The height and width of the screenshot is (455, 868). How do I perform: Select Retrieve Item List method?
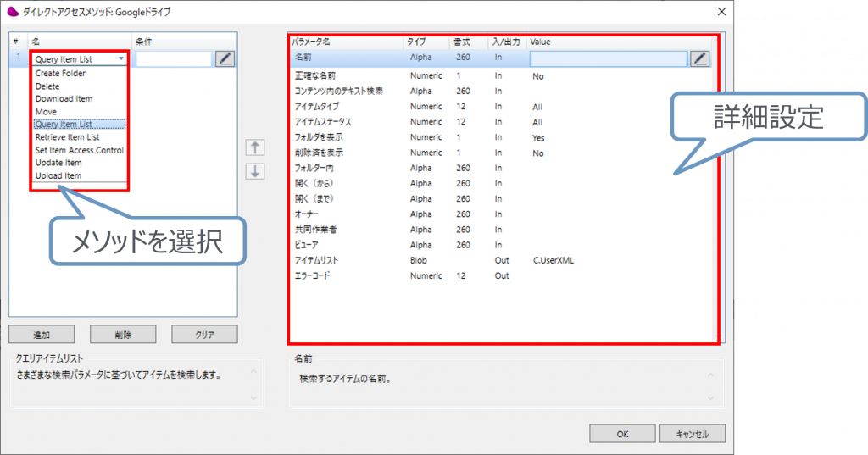[67, 136]
